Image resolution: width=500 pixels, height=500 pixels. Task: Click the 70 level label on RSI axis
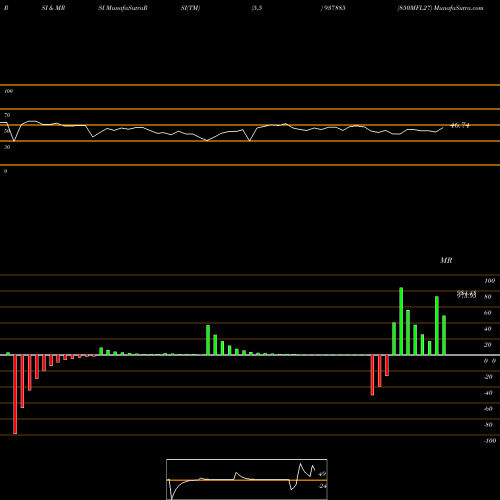click(7, 115)
